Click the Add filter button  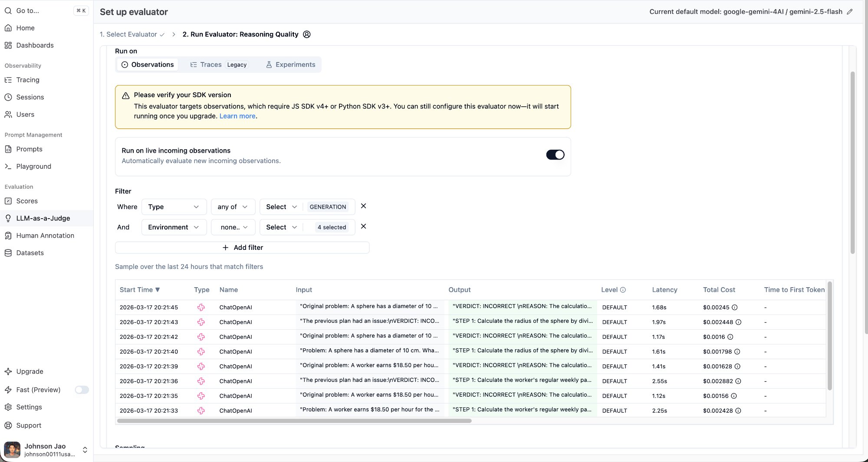point(242,247)
